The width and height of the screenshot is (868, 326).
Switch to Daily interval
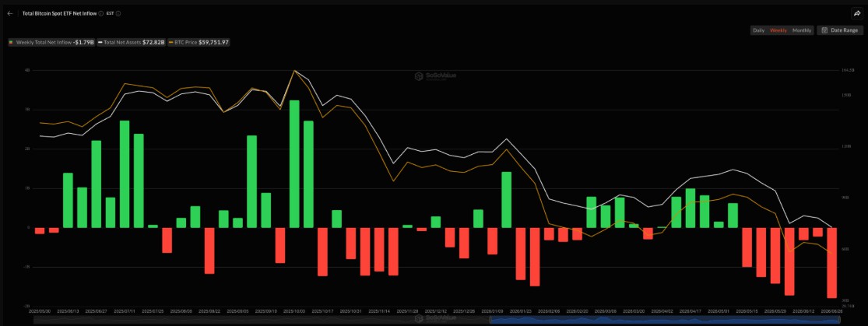pos(758,30)
